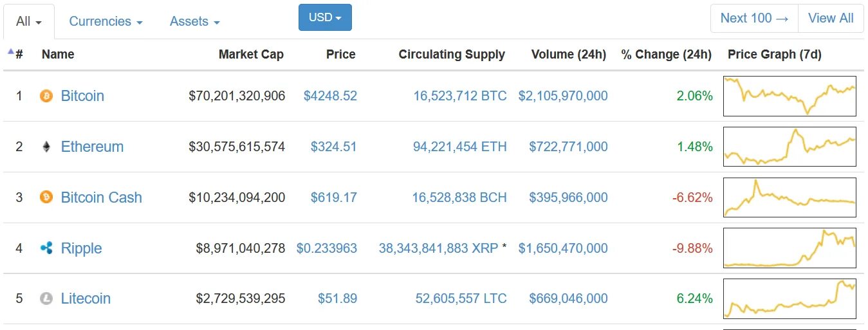Viewport: 868px width, 330px height.
Task: Click the orange Bitcoin coin icon
Action: point(46,96)
